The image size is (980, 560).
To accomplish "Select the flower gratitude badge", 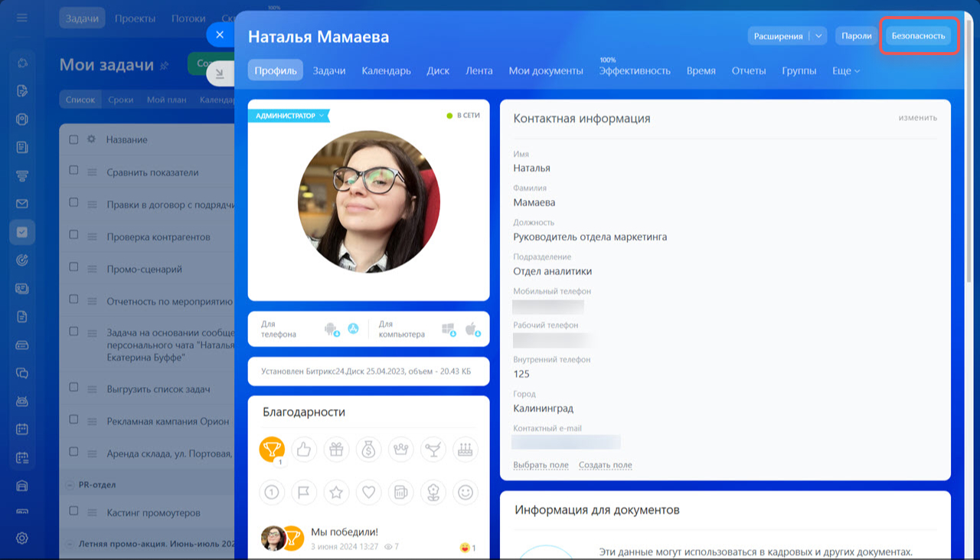I will [433, 493].
